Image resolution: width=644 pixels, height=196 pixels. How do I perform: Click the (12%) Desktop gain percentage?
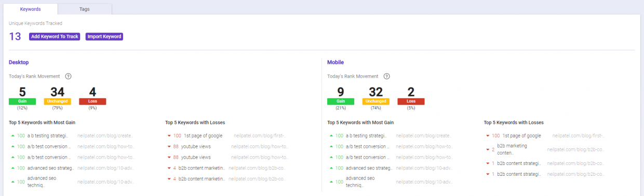(22, 108)
